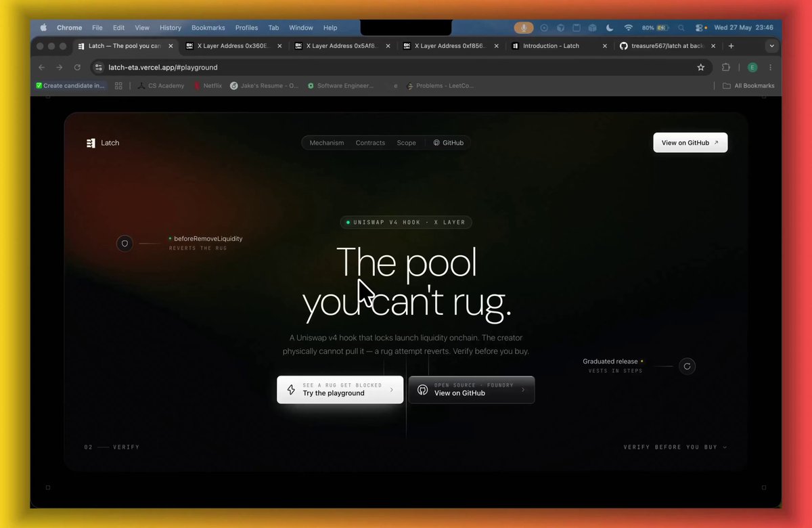Click the circular refresh icon near Graduated release
This screenshot has height=528, width=812.
point(687,366)
